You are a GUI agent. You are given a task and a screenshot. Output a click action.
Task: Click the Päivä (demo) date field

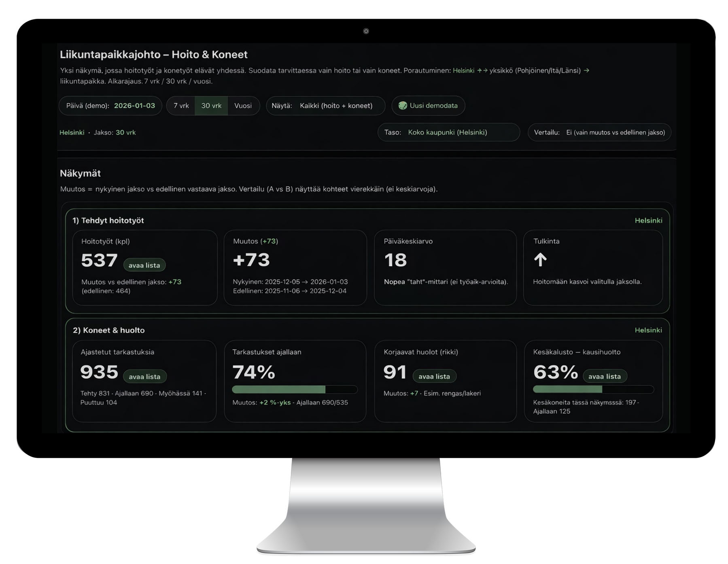(110, 106)
